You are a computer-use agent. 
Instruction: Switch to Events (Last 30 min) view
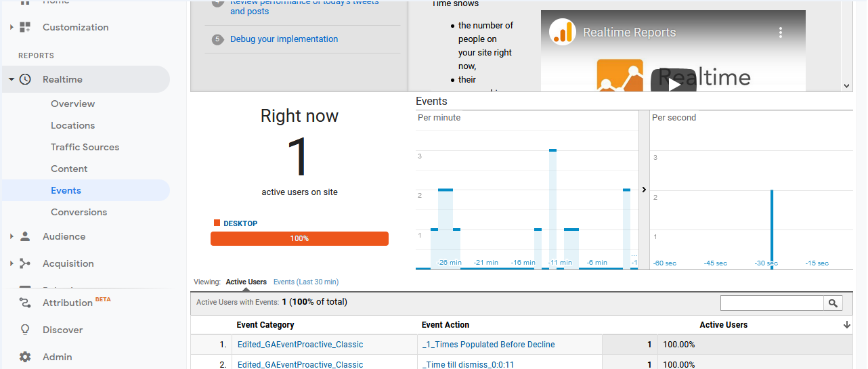[305, 282]
